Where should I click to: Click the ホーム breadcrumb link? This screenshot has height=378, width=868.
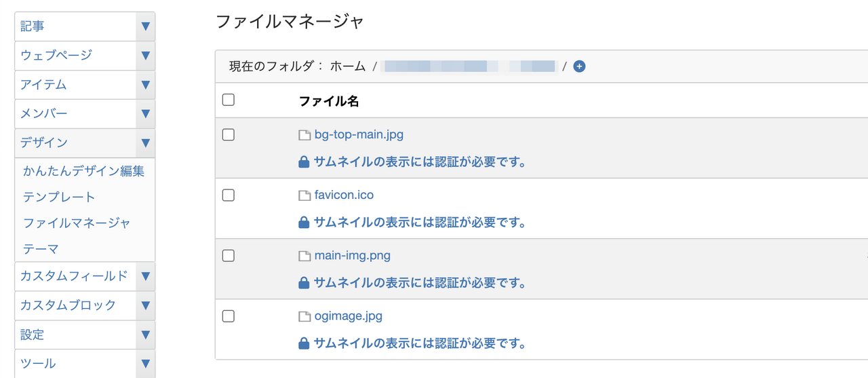(x=348, y=67)
